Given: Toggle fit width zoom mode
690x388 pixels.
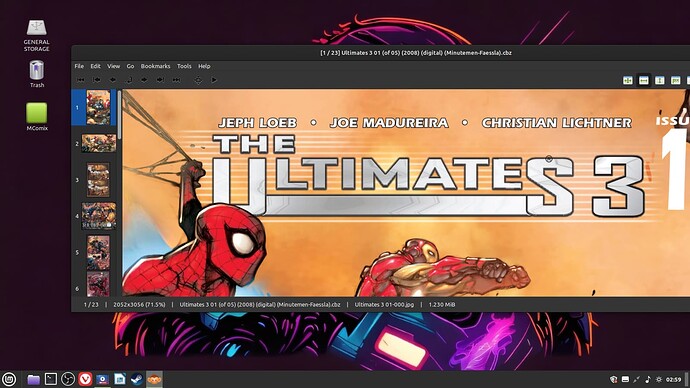Looking at the screenshot, I should pyautogui.click(x=643, y=80).
